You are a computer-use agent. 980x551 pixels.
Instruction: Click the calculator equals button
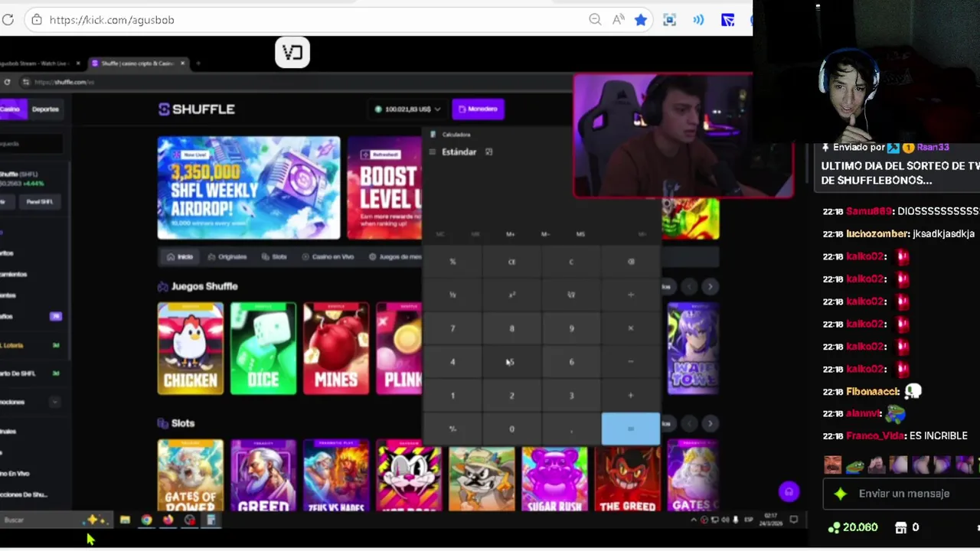631,429
